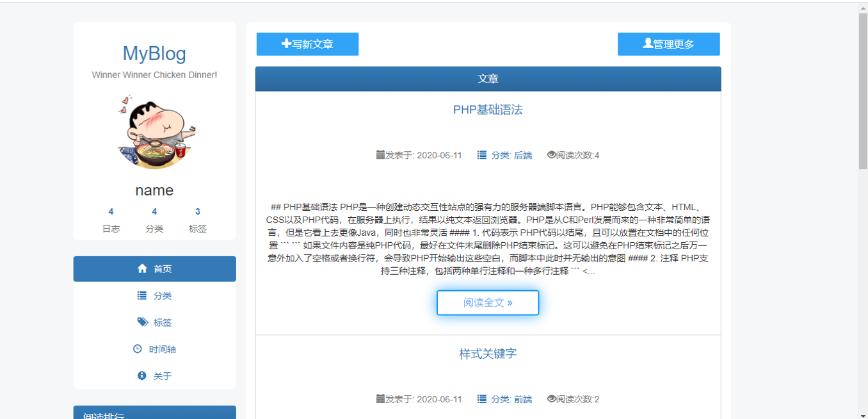Click the user icon on 管理更多 button
Image resolution: width=868 pixels, height=419 pixels.
[648, 44]
